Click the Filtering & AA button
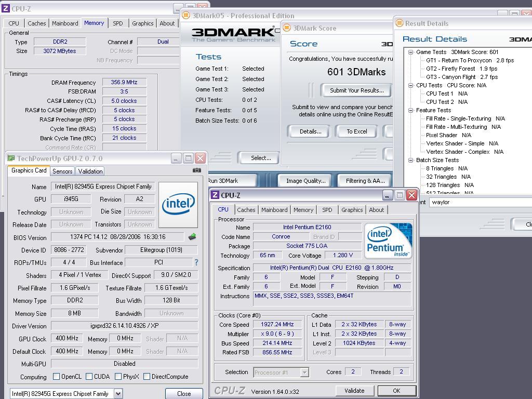Screen dimensions: 532x399 [365, 181]
